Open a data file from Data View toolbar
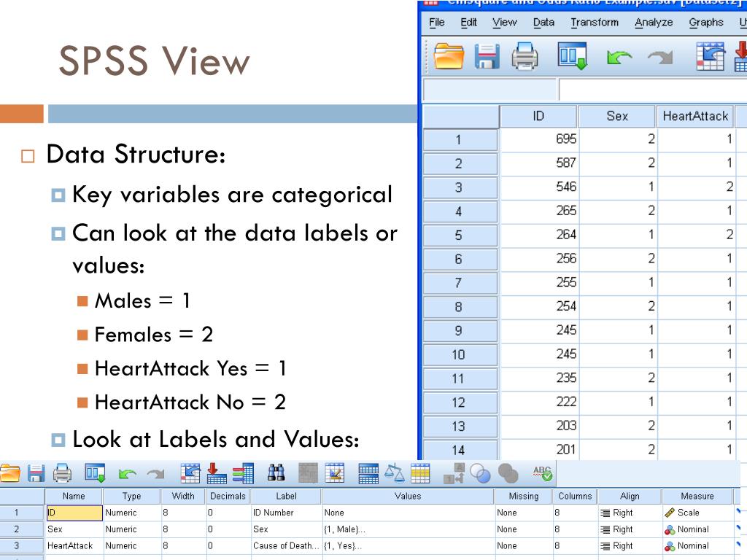This screenshot has width=747, height=560. pos(449,56)
